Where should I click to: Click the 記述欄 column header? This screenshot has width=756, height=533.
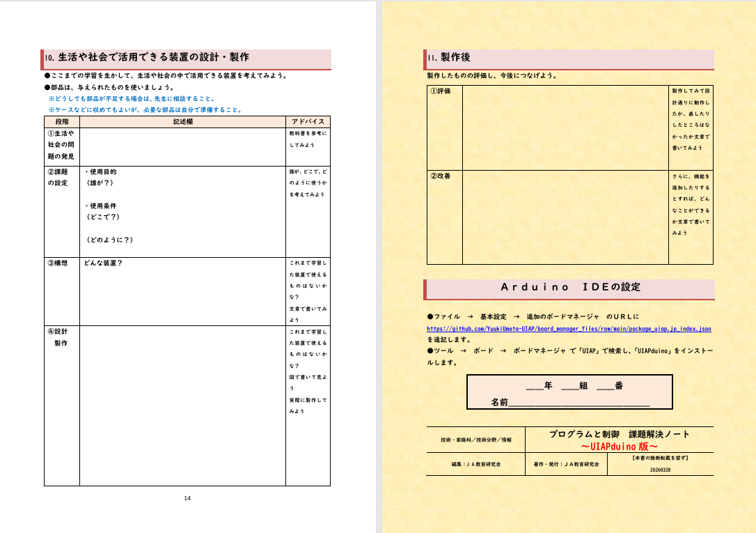[183, 121]
